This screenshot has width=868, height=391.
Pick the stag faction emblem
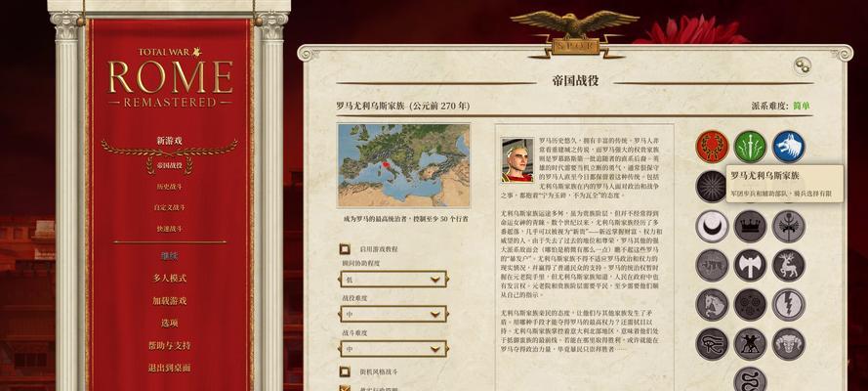789,265
